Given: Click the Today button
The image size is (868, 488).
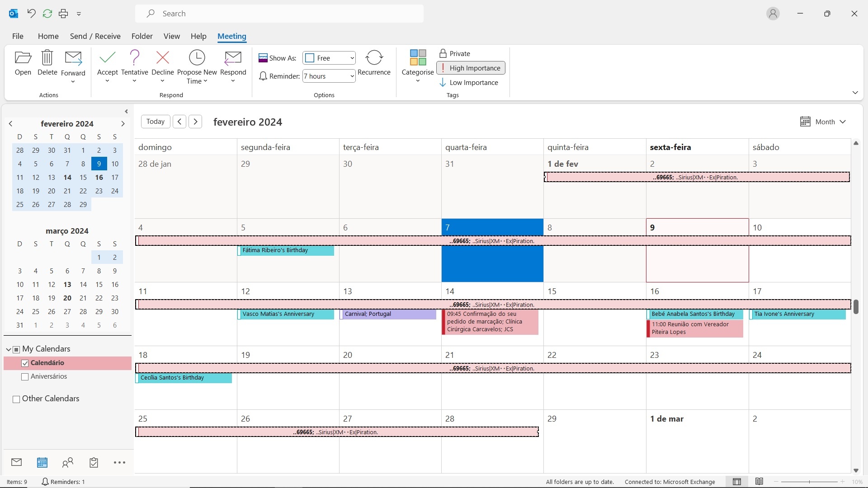Looking at the screenshot, I should pyautogui.click(x=155, y=121).
